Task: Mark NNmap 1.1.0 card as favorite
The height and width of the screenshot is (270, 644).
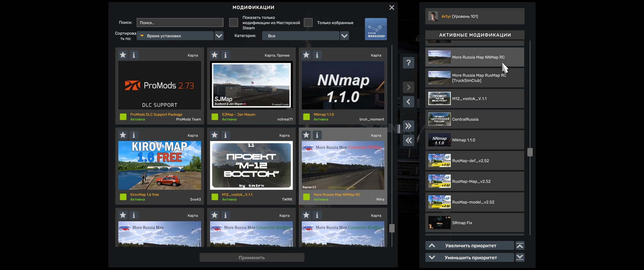Action: point(306,55)
